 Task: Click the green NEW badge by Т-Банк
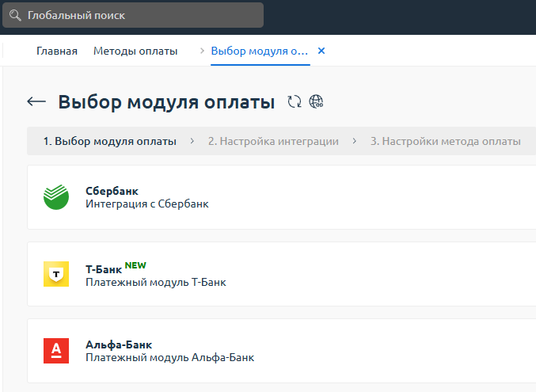135,265
